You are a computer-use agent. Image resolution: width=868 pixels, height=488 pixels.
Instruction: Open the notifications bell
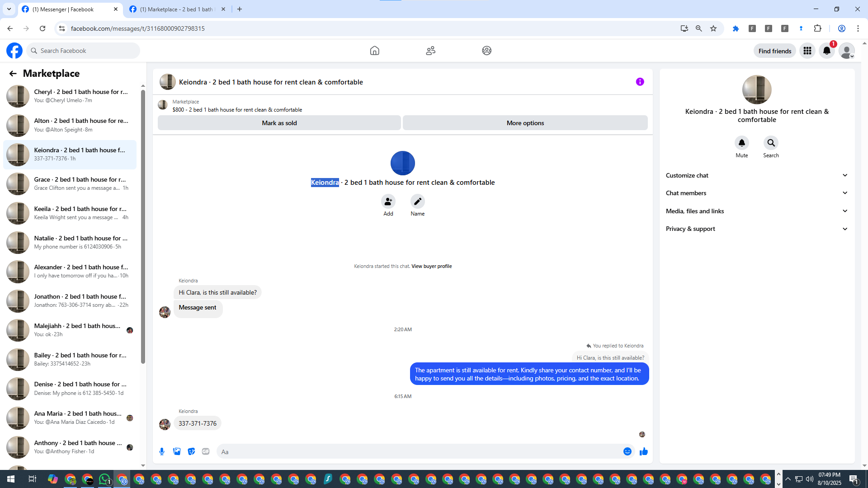827,51
